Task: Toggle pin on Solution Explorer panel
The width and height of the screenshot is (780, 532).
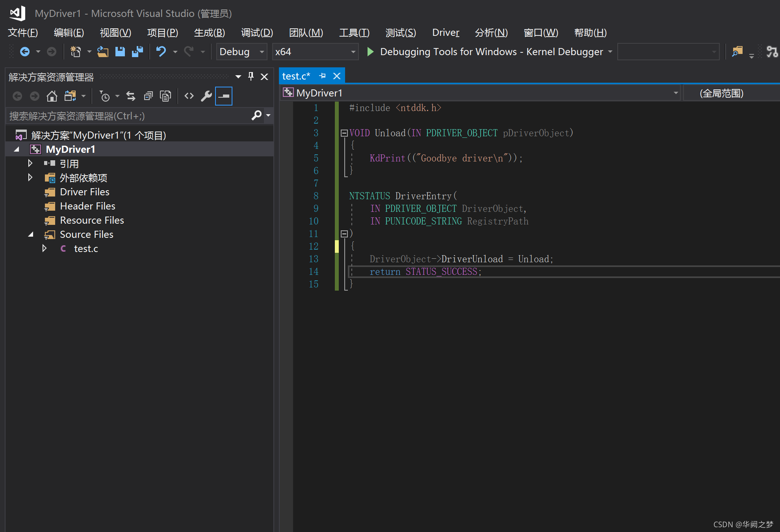Action: click(x=251, y=76)
